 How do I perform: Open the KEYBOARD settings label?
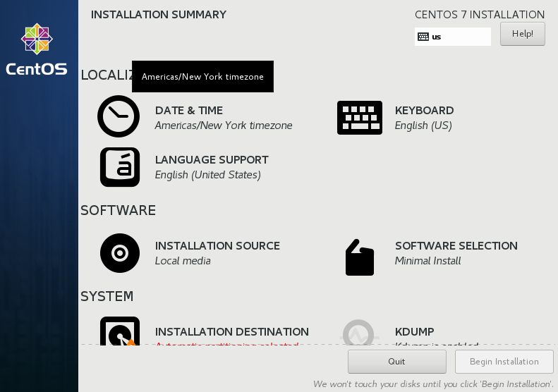(424, 110)
